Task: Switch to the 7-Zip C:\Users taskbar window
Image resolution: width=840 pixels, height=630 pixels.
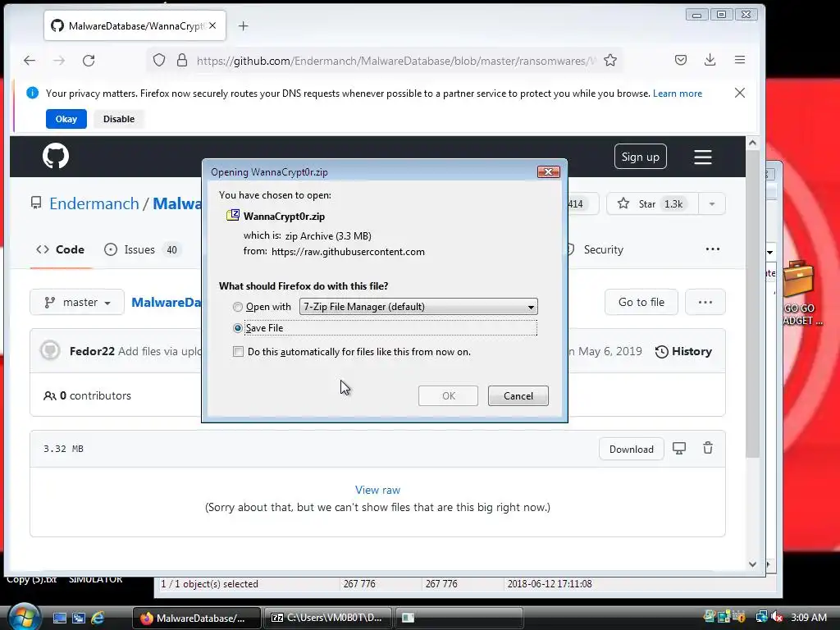Action: [328, 618]
